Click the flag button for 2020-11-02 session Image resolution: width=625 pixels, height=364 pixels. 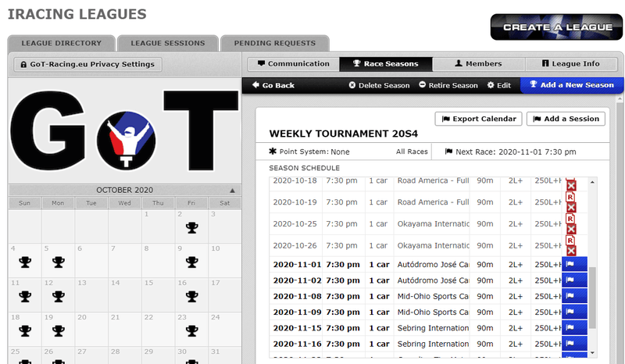tap(574, 280)
